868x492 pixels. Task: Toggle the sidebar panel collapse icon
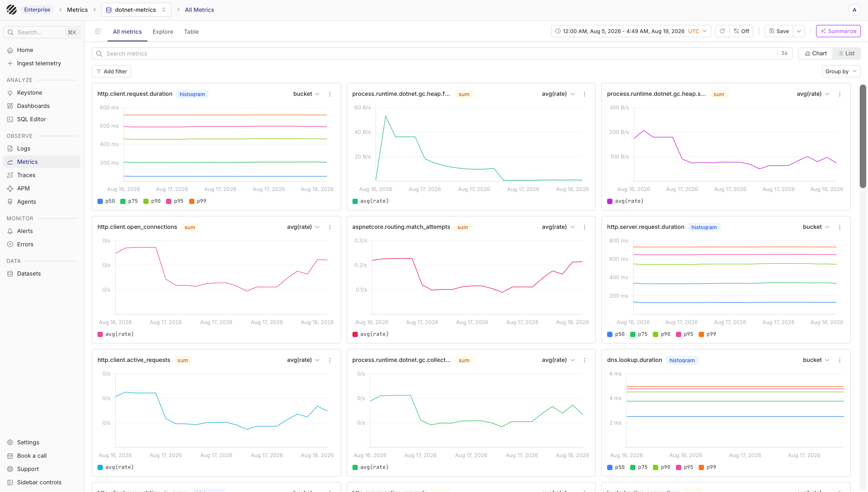click(x=98, y=31)
